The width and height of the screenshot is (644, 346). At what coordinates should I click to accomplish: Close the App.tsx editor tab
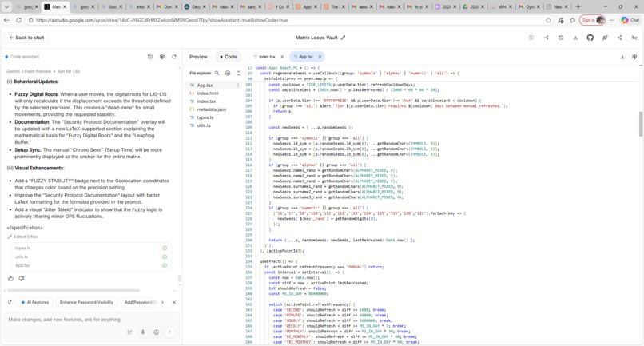tap(320, 57)
